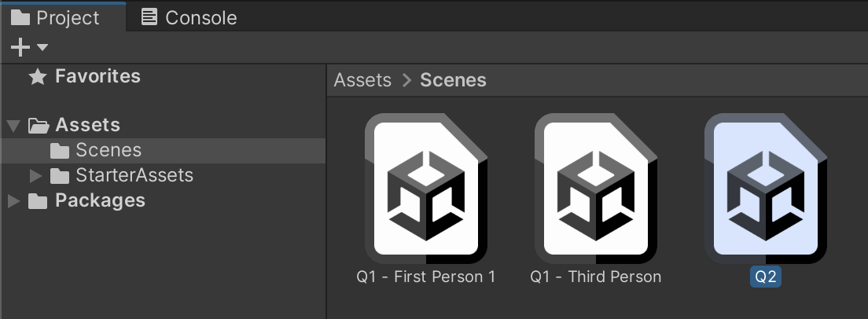Click the Q1 - Third Person name label
The height and width of the screenshot is (319, 868).
595,277
